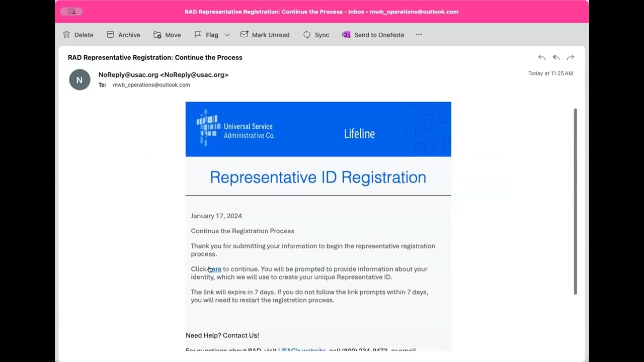The image size is (644, 362).
Task: Reply to the email using the reply arrow
Action: (541, 58)
